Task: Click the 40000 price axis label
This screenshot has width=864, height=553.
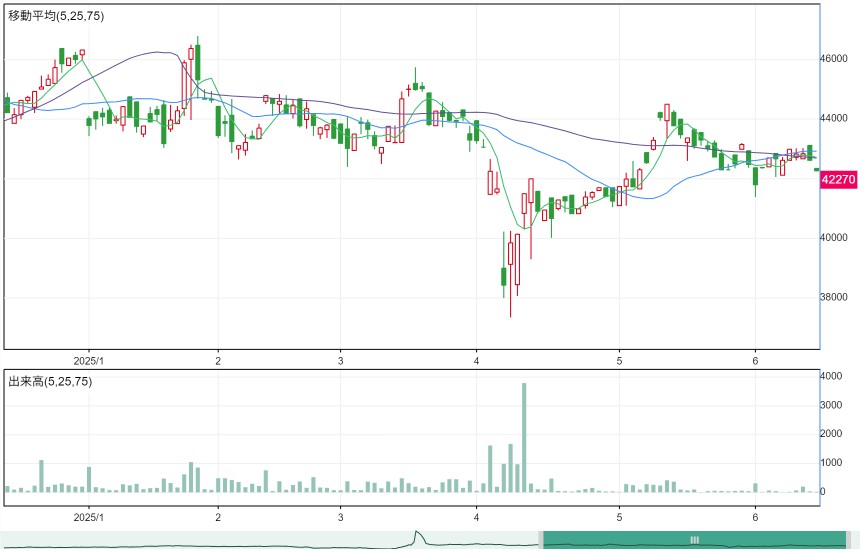Action: tap(834, 238)
